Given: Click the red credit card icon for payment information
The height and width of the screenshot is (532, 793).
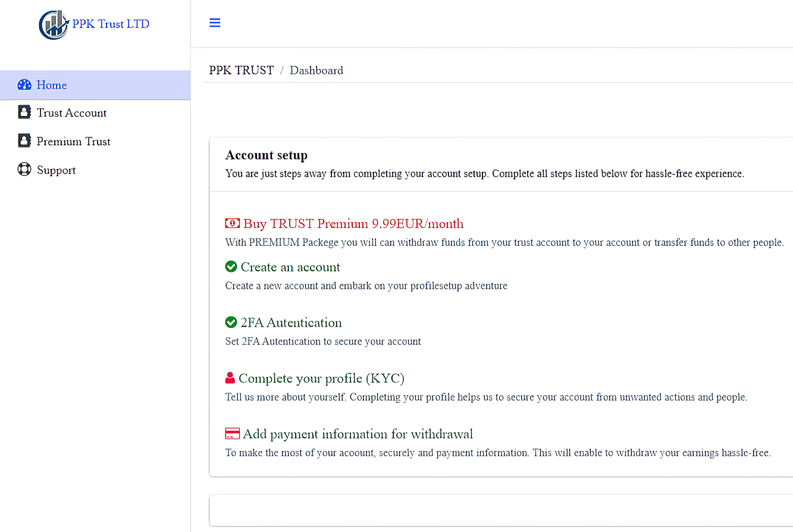Looking at the screenshot, I should (232, 434).
